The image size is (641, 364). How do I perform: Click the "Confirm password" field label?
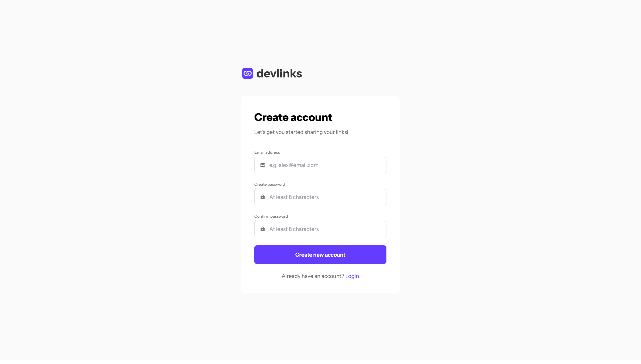pos(271,216)
